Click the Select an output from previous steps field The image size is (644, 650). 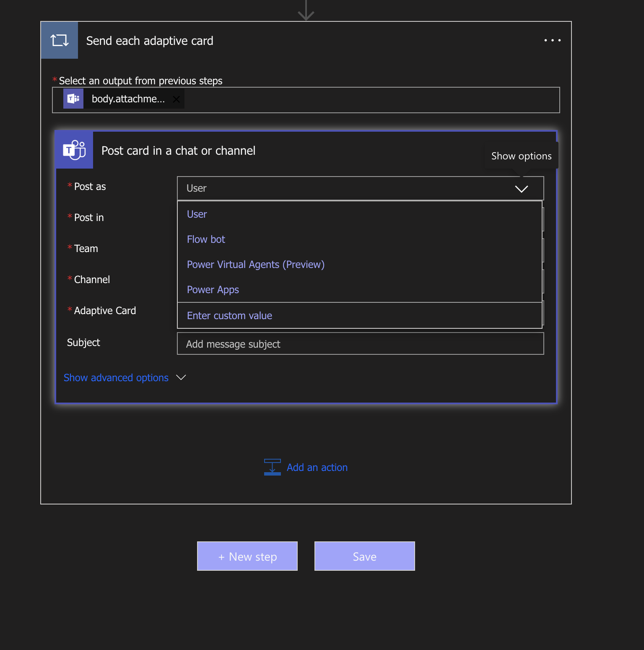(306, 100)
